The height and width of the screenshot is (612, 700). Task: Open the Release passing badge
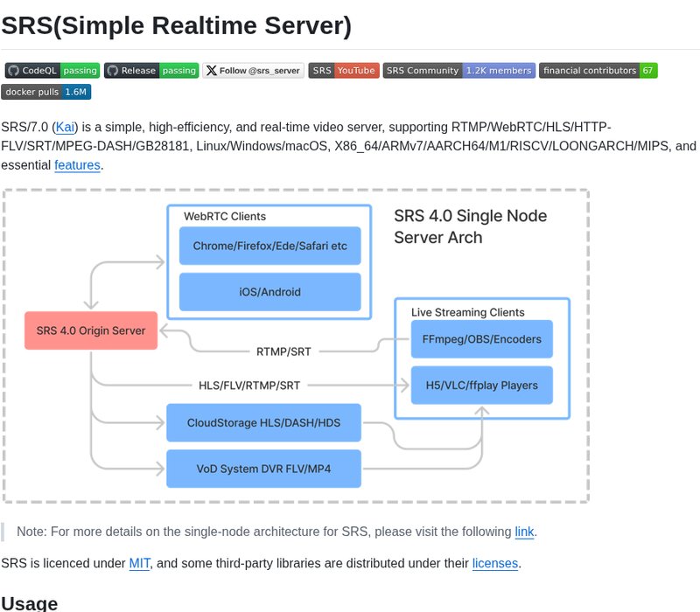pos(151,71)
